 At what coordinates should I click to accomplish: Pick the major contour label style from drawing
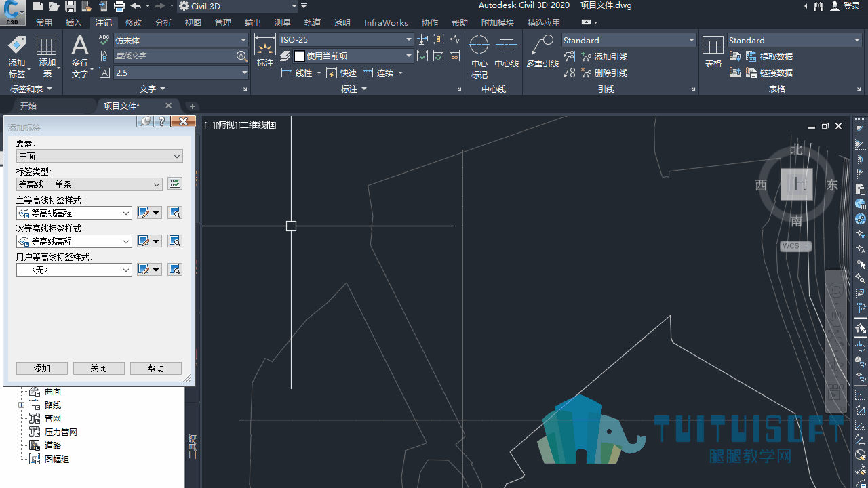pos(175,212)
